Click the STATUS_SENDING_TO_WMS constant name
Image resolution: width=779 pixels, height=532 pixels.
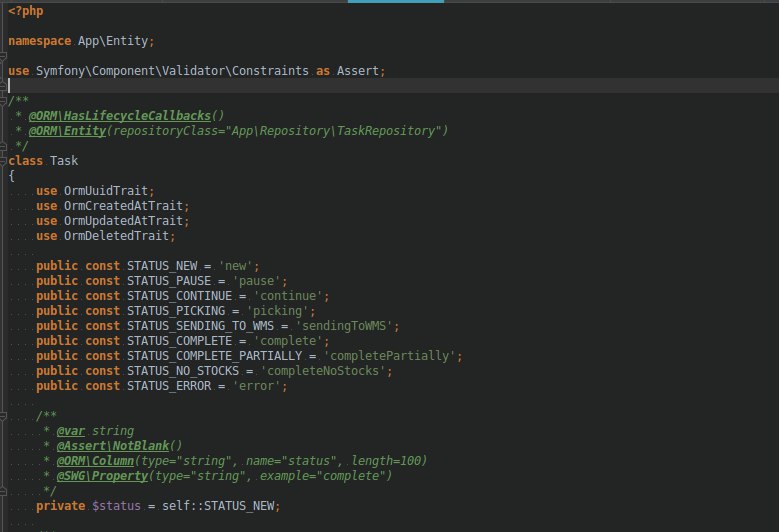click(x=200, y=325)
